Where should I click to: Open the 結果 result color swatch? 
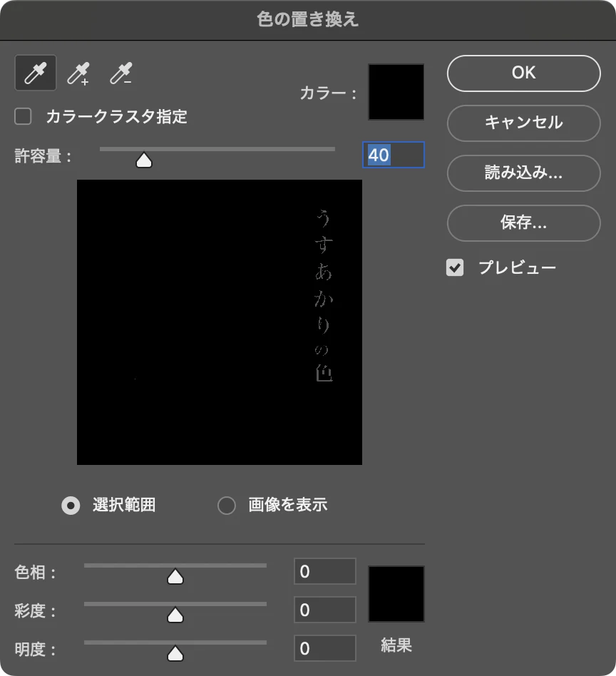pyautogui.click(x=396, y=594)
